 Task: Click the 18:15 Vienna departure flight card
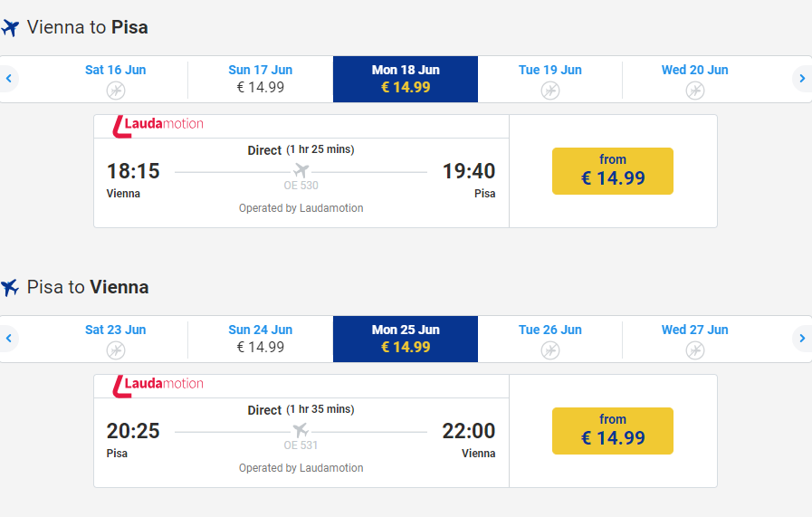click(x=301, y=181)
